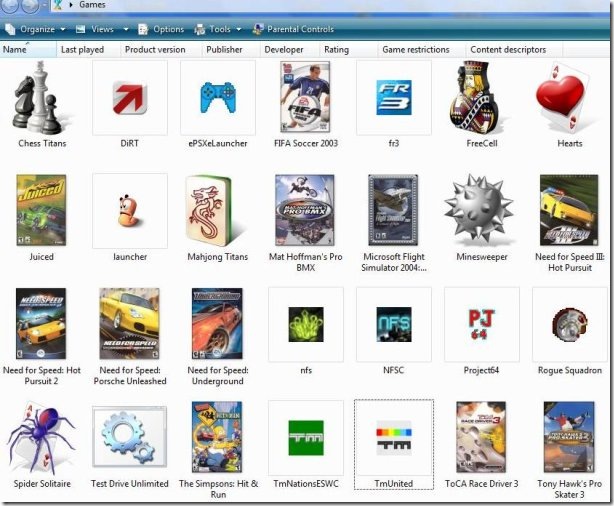
Task: Select the NFSC game icon
Action: 394,324
